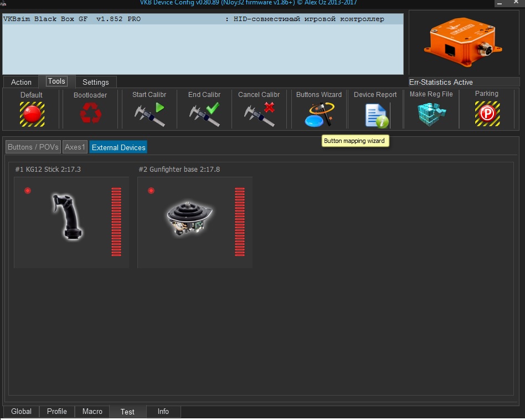This screenshot has width=525, height=420.
Task: Click the red level bar of KG12 Stick
Action: pos(116,222)
